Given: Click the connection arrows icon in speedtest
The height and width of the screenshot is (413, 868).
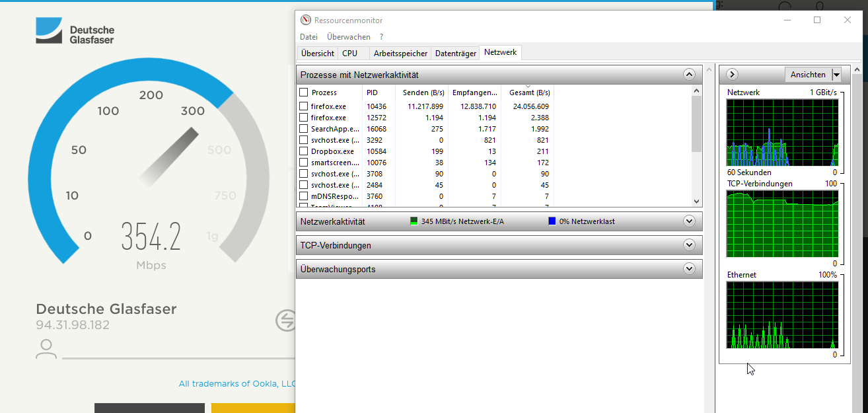Looking at the screenshot, I should tap(285, 321).
